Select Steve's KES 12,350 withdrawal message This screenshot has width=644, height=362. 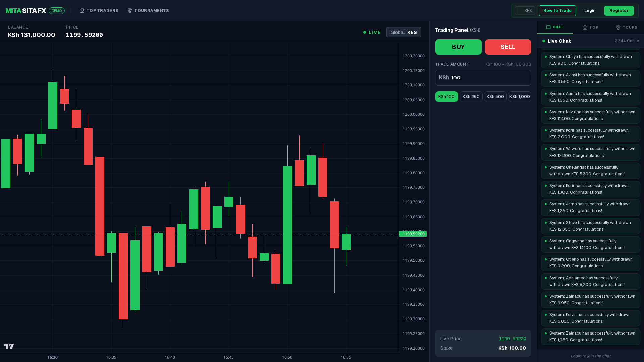(591, 226)
